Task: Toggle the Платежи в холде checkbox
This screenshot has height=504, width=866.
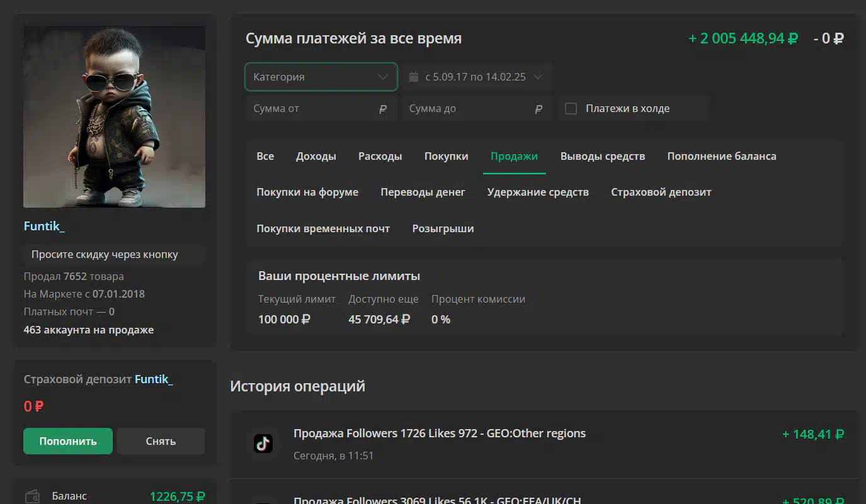Action: coord(571,108)
